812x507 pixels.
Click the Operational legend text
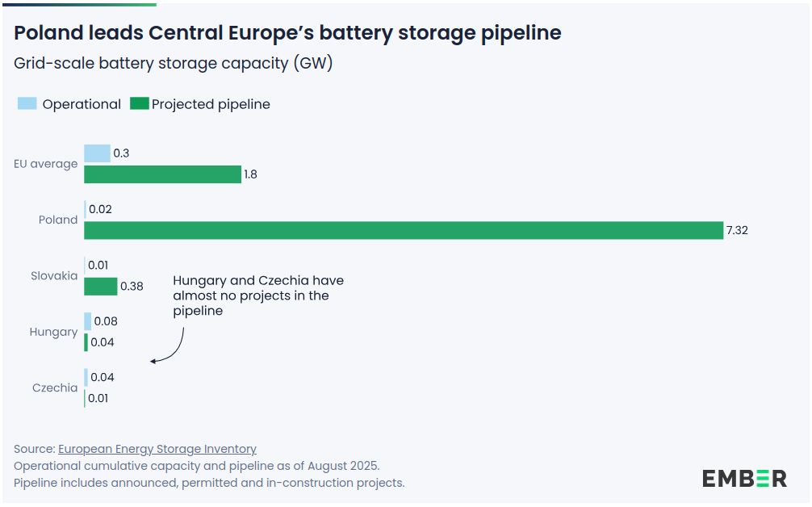[82, 104]
